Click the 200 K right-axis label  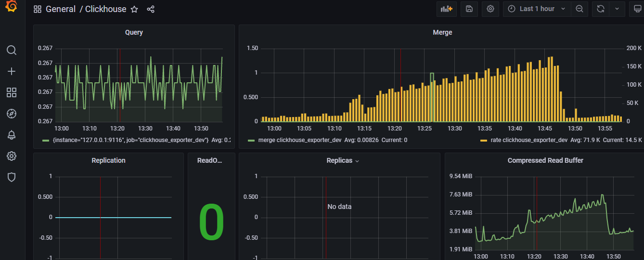tap(634, 48)
